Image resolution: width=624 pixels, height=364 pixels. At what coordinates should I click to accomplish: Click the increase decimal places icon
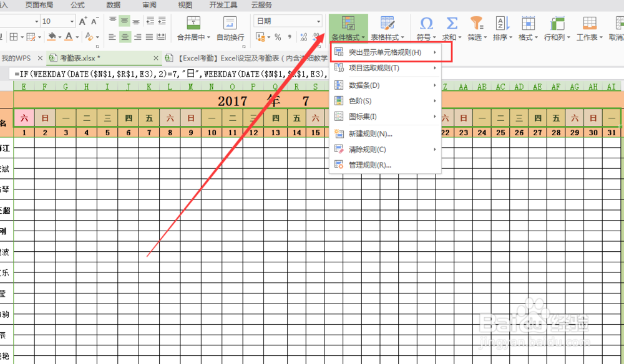(x=304, y=37)
